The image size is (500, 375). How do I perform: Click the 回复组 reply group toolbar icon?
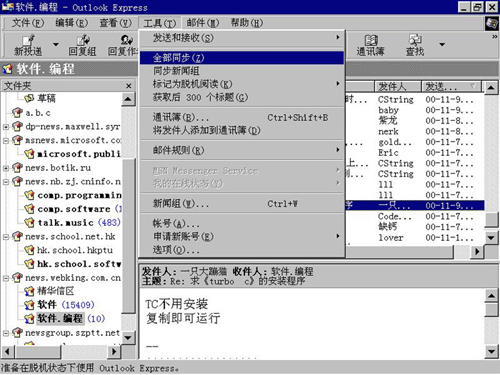pyautogui.click(x=83, y=40)
